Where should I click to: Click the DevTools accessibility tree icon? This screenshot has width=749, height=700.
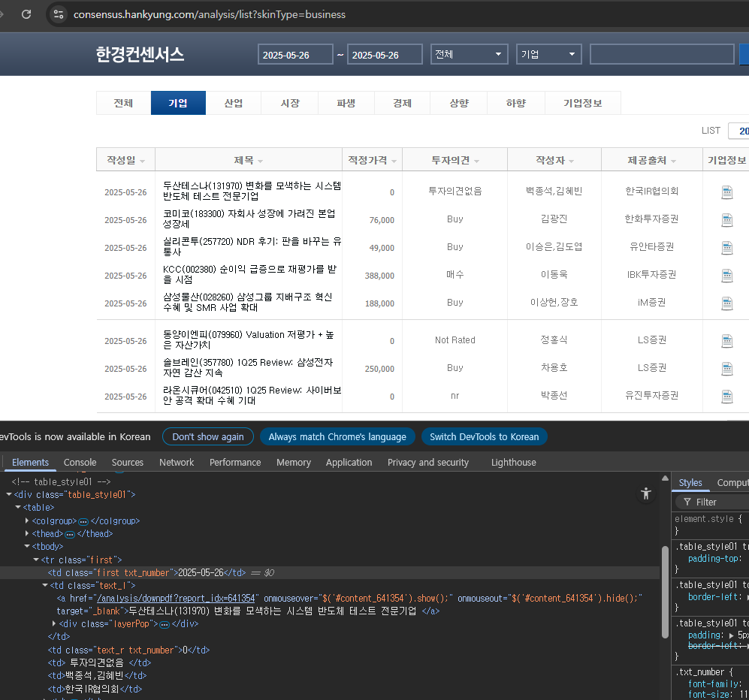[646, 493]
